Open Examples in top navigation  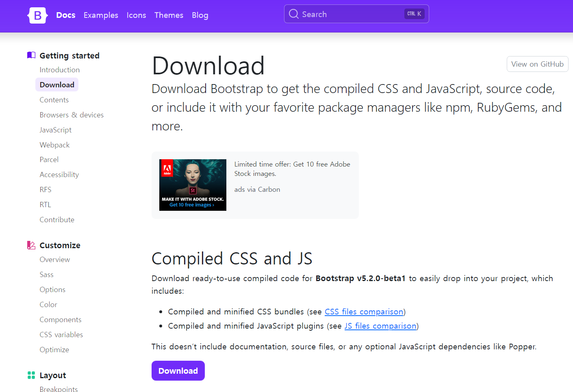tap(101, 15)
